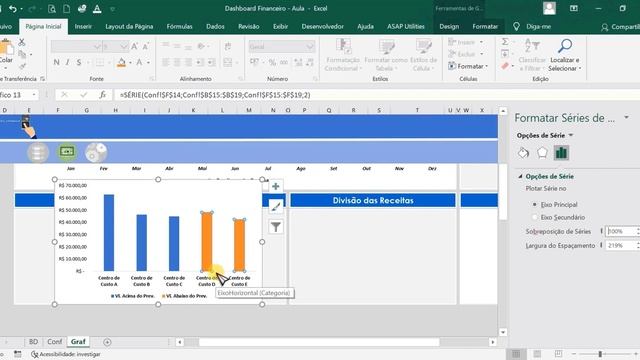Viewport: 640px width, 360px height.
Task: Open the Layout da Página tab
Action: pyautogui.click(x=129, y=27)
